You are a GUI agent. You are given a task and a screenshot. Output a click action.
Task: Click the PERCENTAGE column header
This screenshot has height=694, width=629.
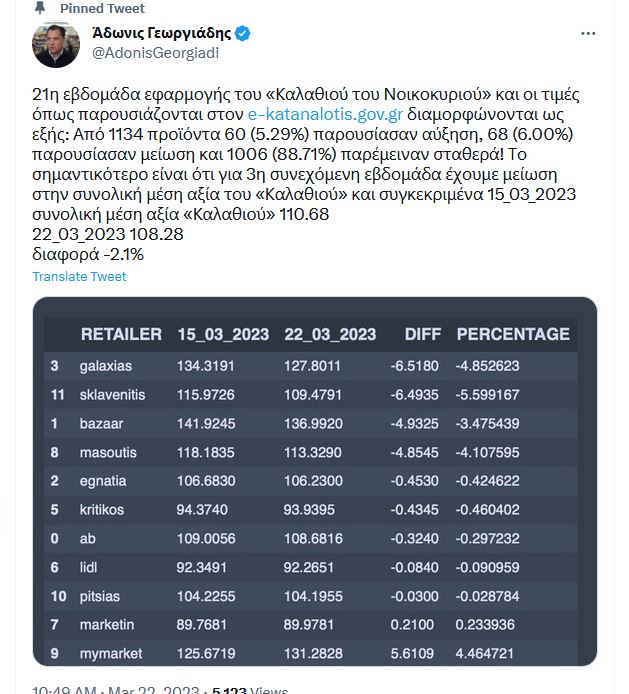[513, 334]
